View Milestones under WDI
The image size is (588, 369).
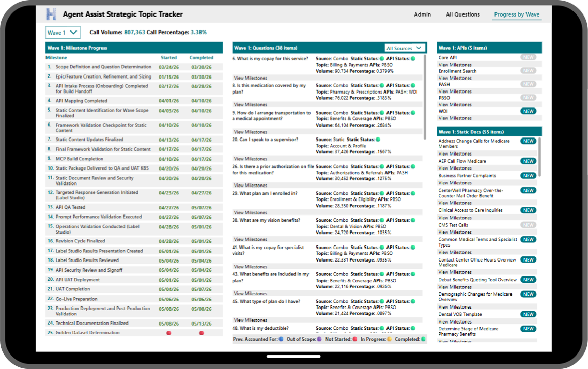[455, 118]
